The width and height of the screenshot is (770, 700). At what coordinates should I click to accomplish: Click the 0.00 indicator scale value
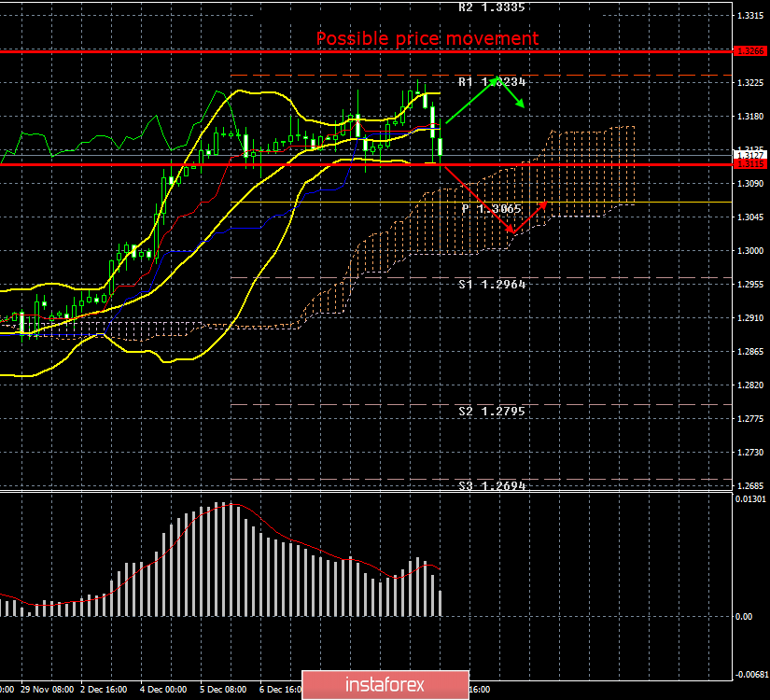745,617
